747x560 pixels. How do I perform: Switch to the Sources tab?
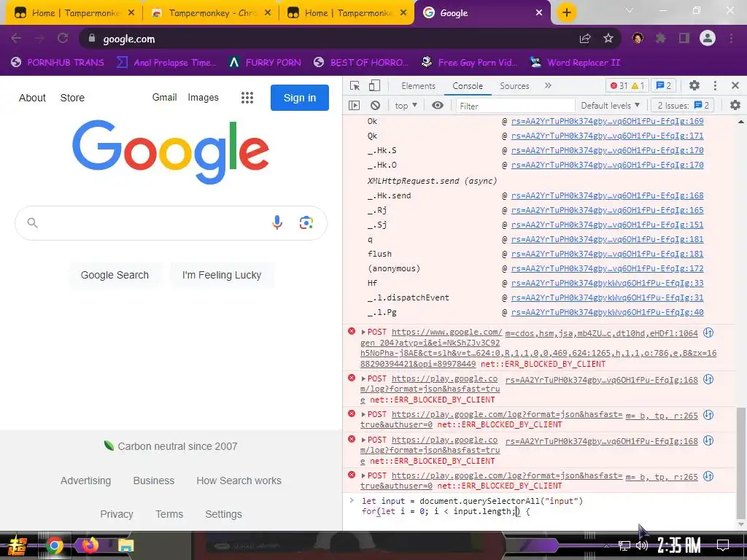tap(514, 86)
